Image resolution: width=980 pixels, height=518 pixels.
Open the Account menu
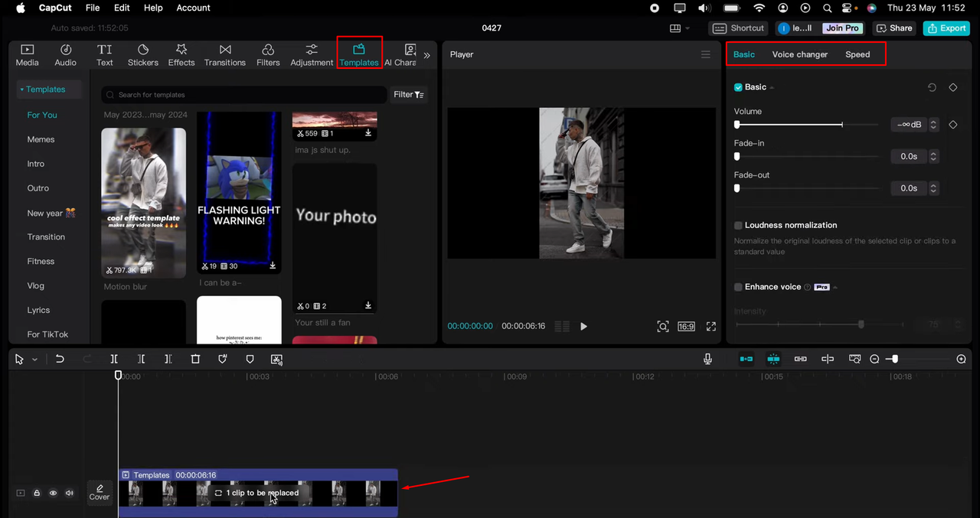click(193, 8)
